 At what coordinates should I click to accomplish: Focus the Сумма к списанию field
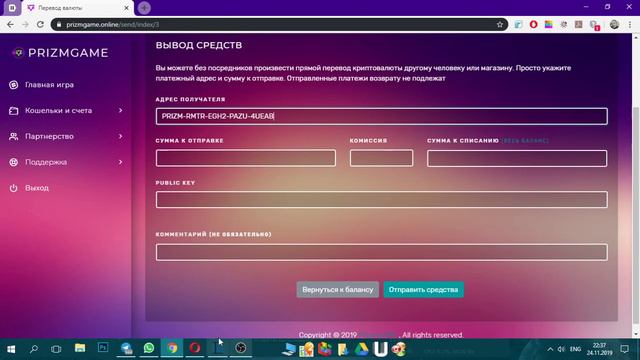coord(517,158)
